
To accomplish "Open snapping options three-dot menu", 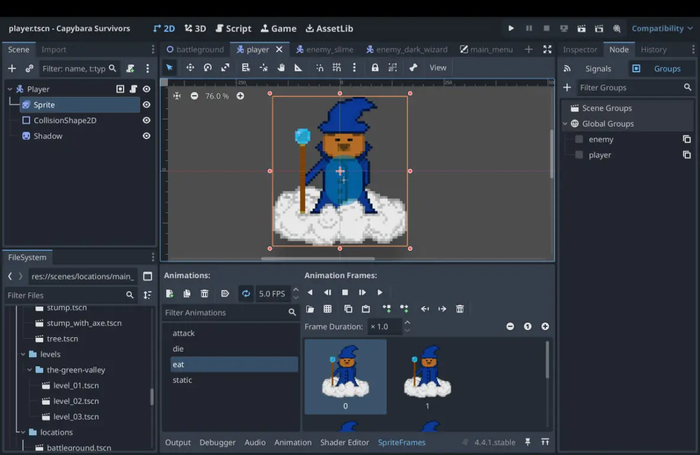I will coord(354,67).
